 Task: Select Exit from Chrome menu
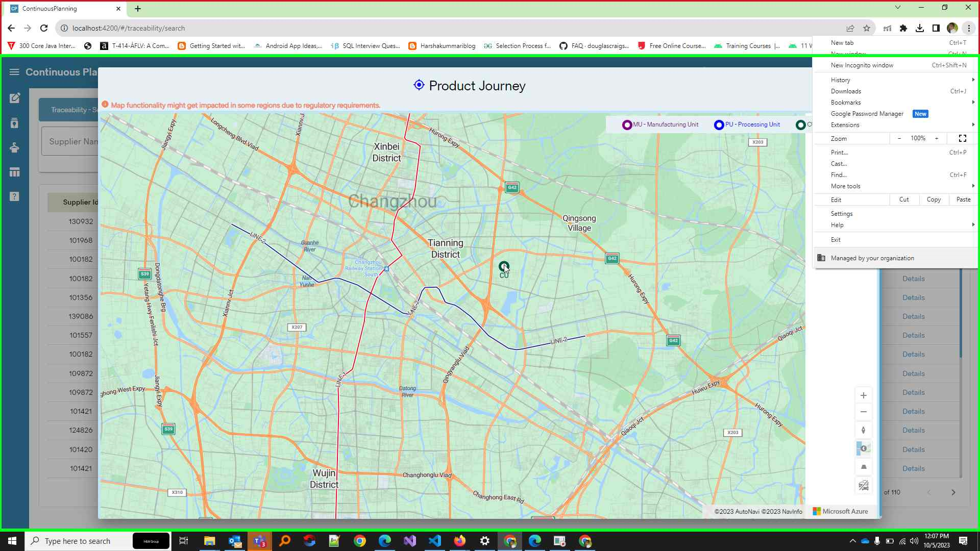[x=896, y=240]
